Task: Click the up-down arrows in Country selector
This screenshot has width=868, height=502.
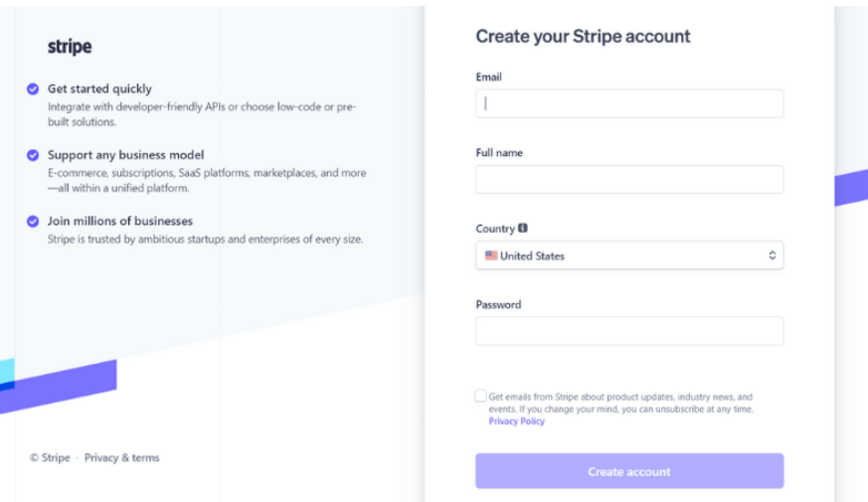Action: (x=772, y=255)
